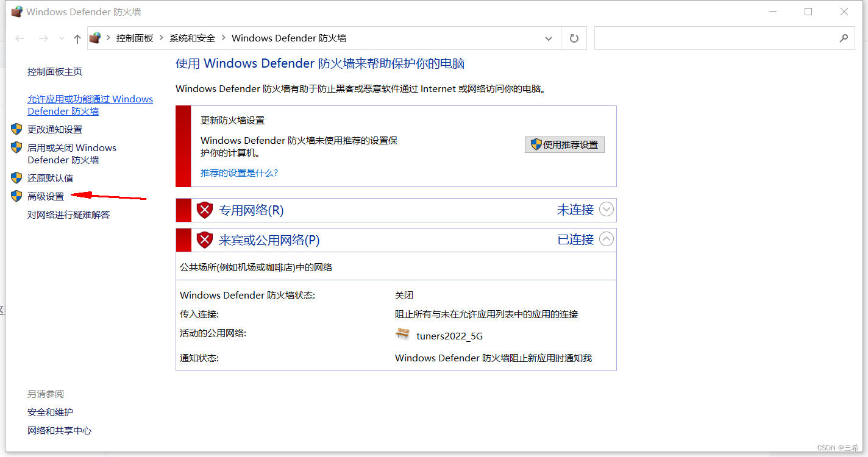Click the shield icon beside 更改通知设置
The width and height of the screenshot is (868, 457).
point(16,129)
